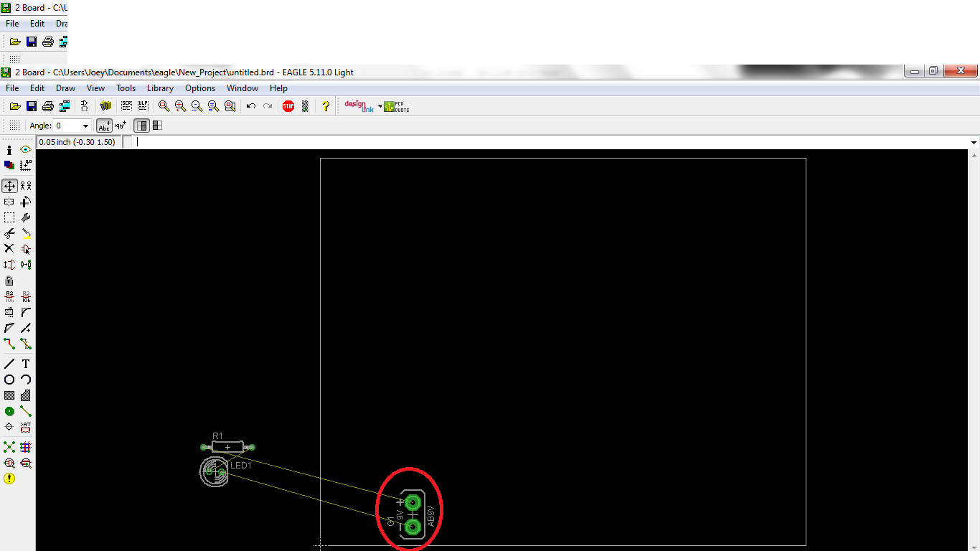Click the red STOP button
Screen dimensions: 980x551
coord(288,106)
